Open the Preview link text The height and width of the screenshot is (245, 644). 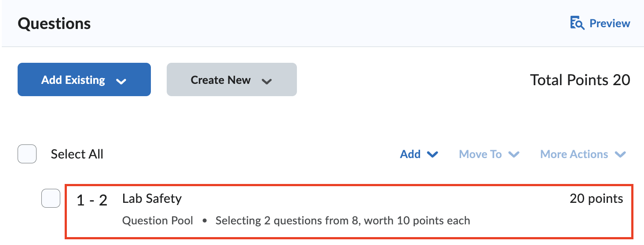(x=610, y=23)
